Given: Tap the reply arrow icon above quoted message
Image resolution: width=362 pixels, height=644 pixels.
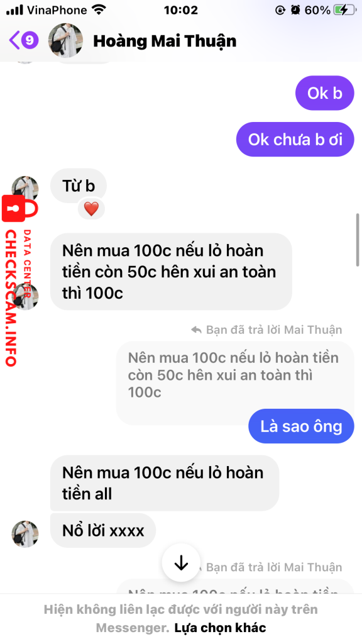Looking at the screenshot, I should (196, 330).
